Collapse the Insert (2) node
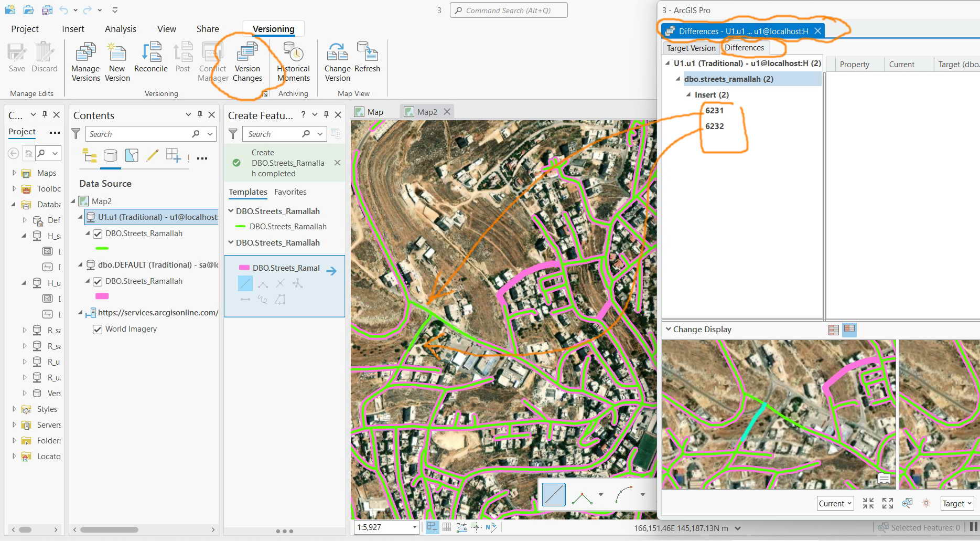The image size is (980, 541). click(688, 94)
